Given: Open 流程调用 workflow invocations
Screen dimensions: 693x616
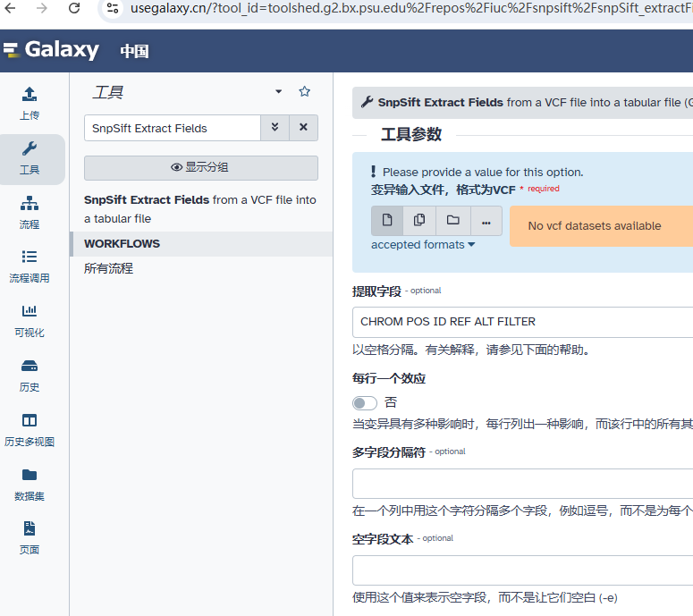Looking at the screenshot, I should click(30, 267).
